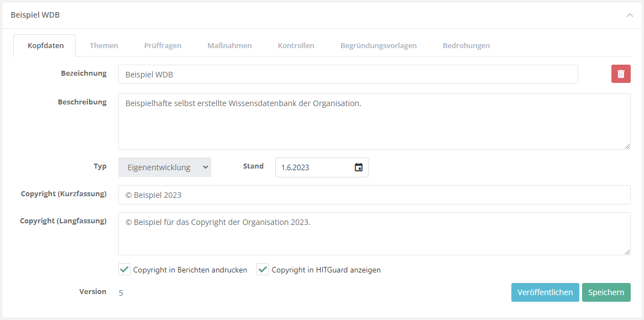
Task: Click into the Bezeichnung text field
Action: 348,75
